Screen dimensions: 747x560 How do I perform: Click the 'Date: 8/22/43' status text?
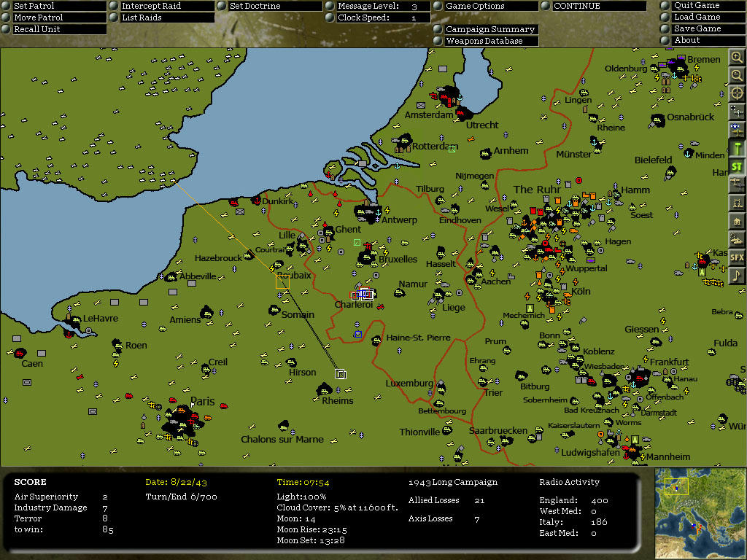pos(177,482)
